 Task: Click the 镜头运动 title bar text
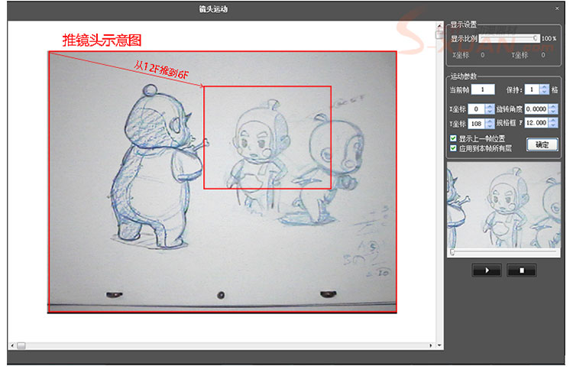213,9
